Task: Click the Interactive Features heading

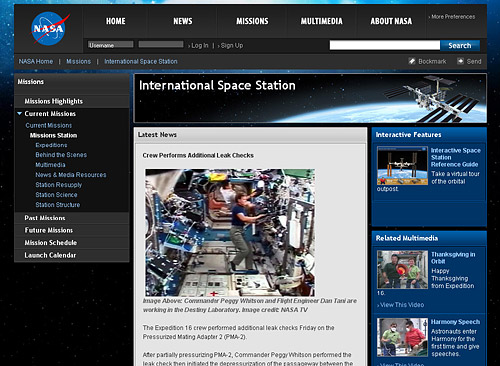Action: [408, 135]
